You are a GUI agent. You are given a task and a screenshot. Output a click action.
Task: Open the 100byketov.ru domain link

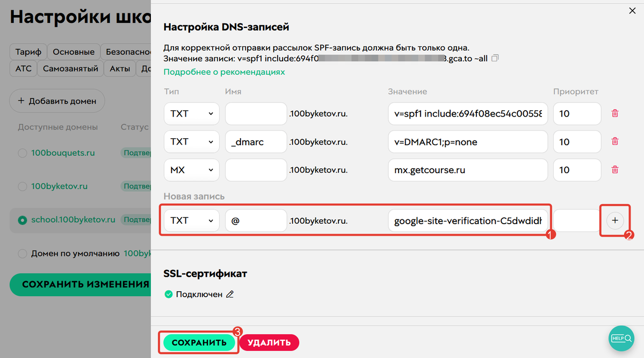point(59,186)
